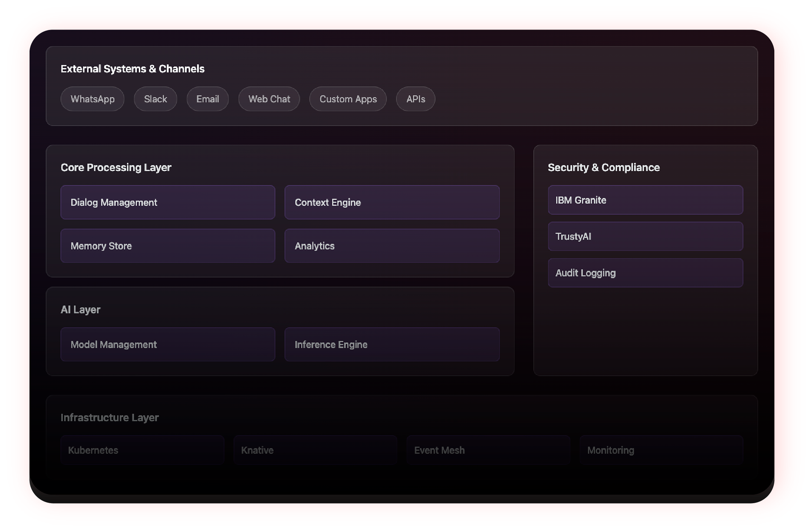Viewport: 812px width, 532px height.
Task: Select the Custom Apps pill
Action: pos(348,99)
